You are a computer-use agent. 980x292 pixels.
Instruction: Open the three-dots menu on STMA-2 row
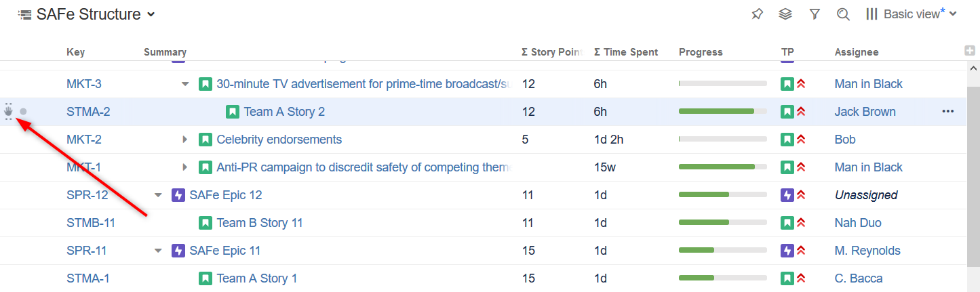948,112
